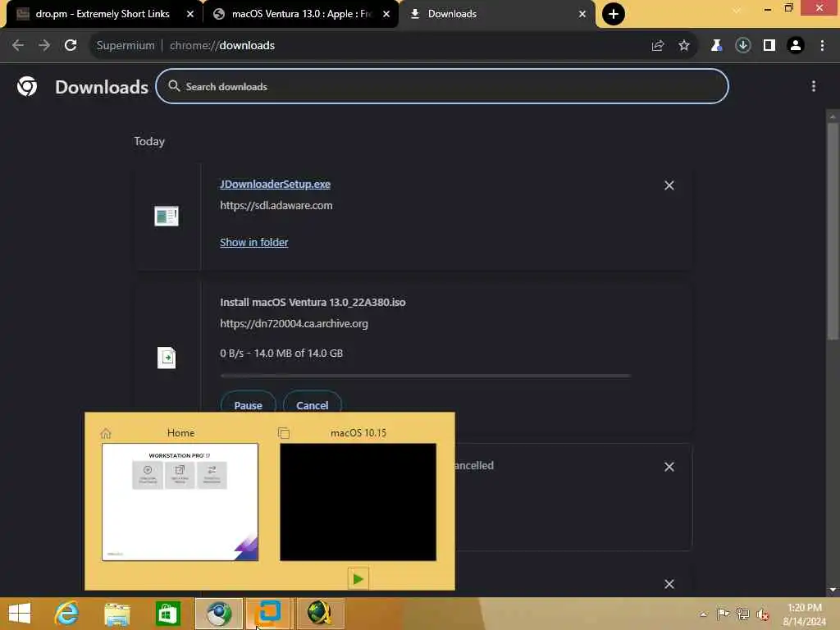
Task: Open the globe application in taskbar
Action: click(x=320, y=614)
